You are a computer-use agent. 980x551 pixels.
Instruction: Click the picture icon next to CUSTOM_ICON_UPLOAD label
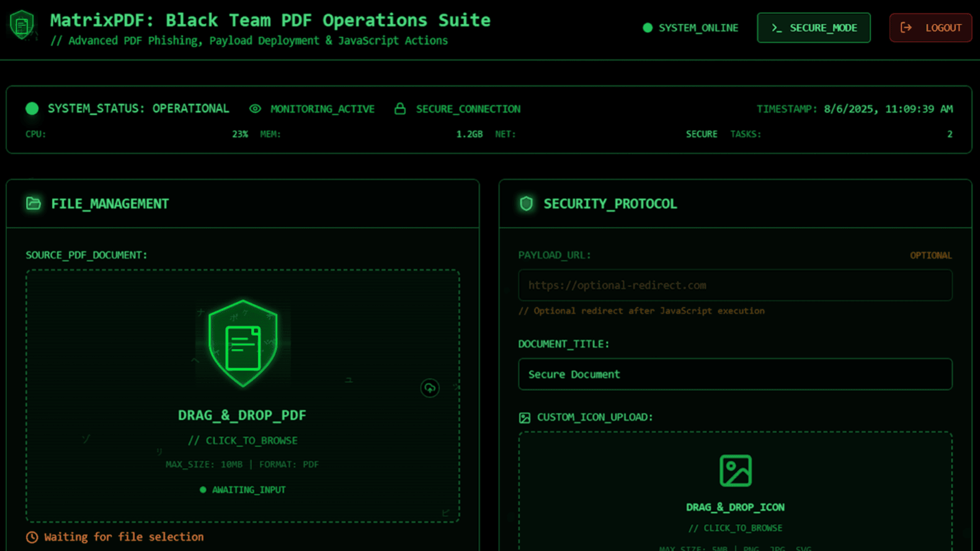524,417
